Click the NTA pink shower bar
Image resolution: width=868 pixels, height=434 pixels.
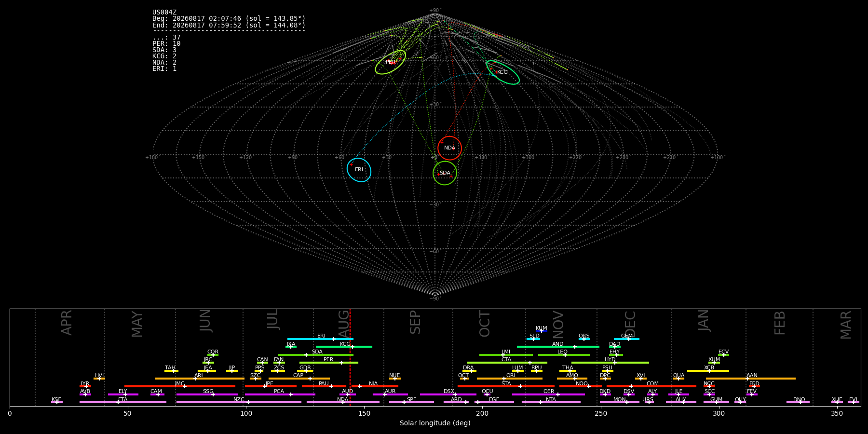point(551,402)
